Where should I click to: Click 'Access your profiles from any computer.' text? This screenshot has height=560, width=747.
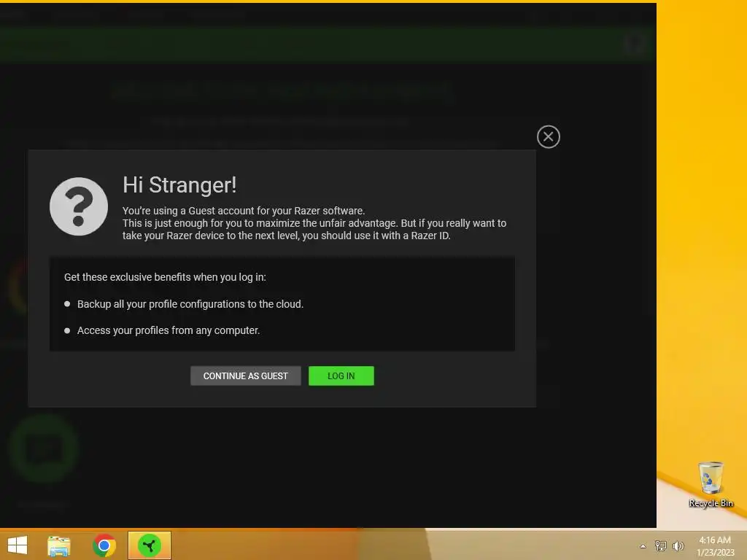[169, 330]
